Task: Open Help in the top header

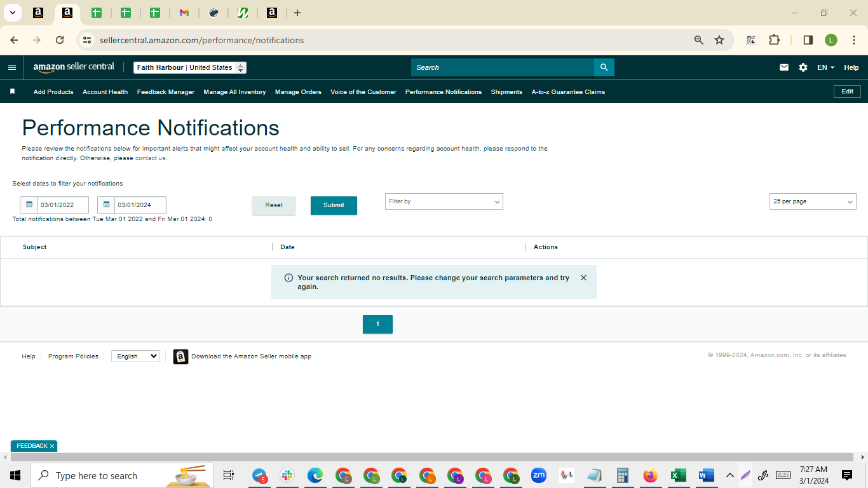Action: [851, 67]
